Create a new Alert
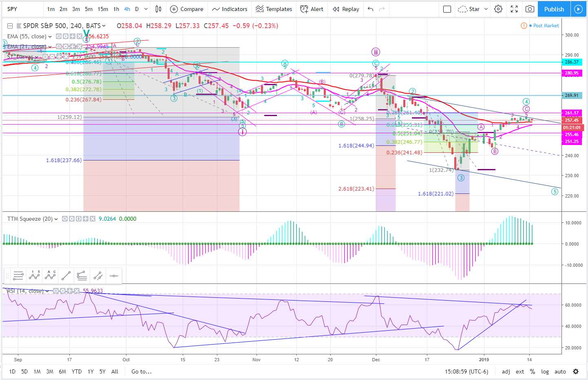Image resolution: width=588 pixels, height=380 pixels. pos(312,9)
